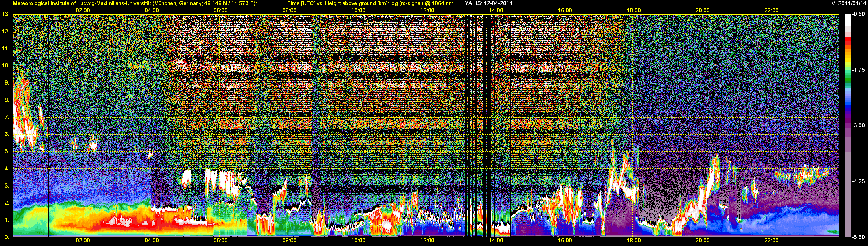Click the -0.50 color scale value
The width and height of the screenshot is (868, 246).
click(x=858, y=14)
